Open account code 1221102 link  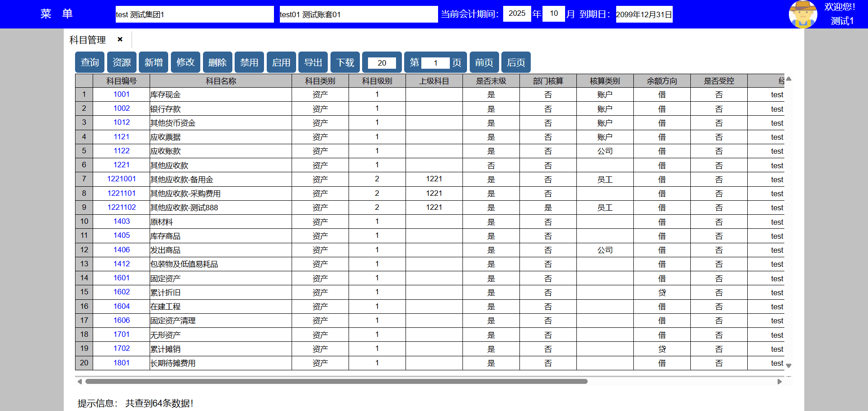click(x=121, y=207)
